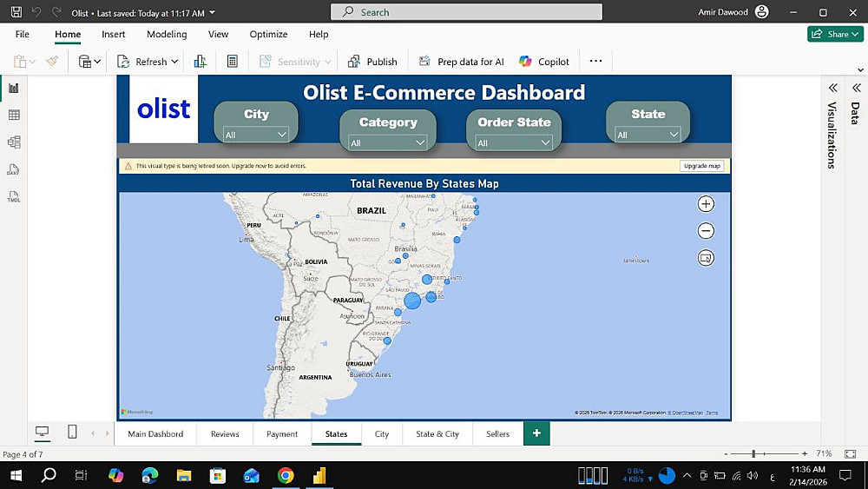
Task: Click the Publish button
Action: 372,62
